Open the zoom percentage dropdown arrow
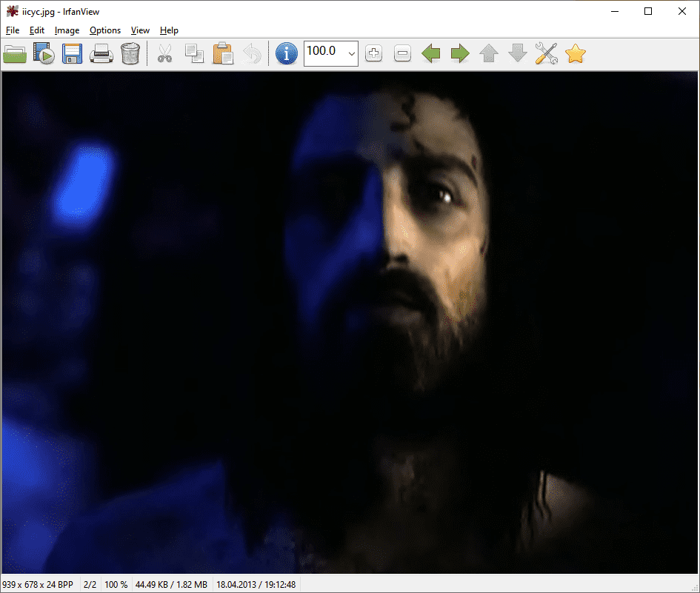This screenshot has height=593, width=700. click(351, 54)
